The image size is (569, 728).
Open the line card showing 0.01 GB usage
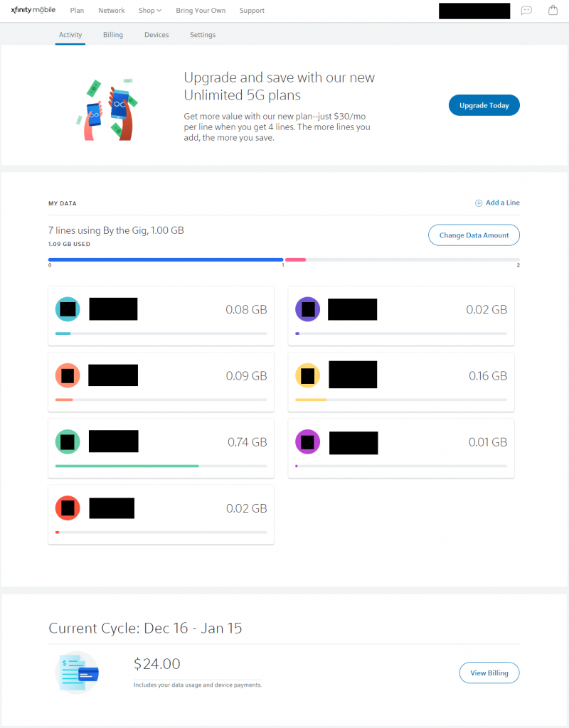coord(401,448)
